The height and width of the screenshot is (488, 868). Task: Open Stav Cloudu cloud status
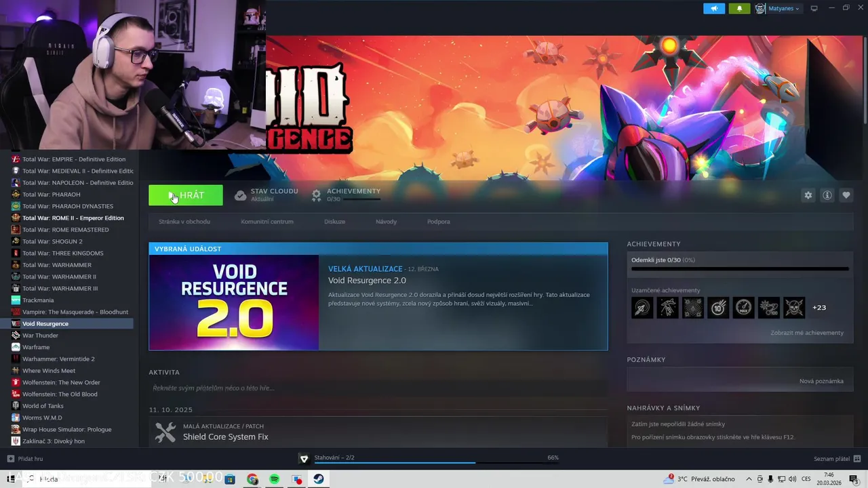(x=267, y=195)
